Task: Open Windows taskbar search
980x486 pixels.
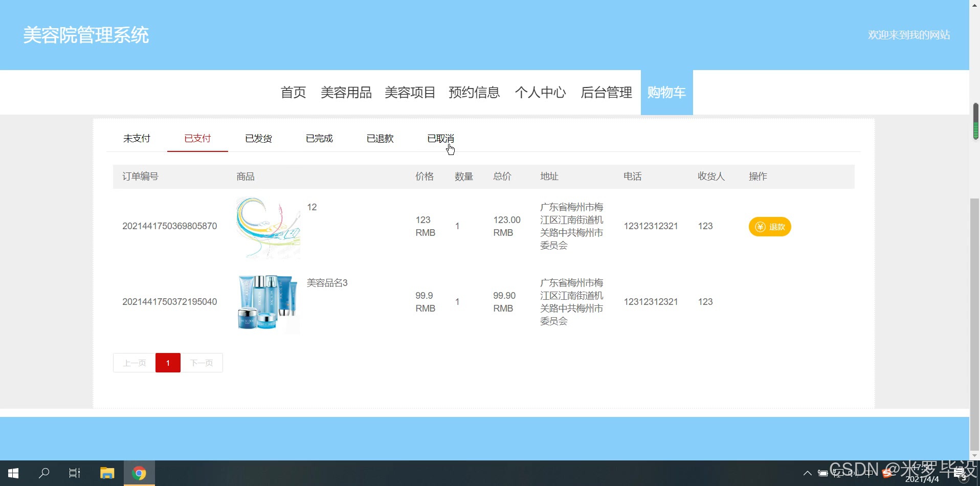Action: (x=44, y=473)
